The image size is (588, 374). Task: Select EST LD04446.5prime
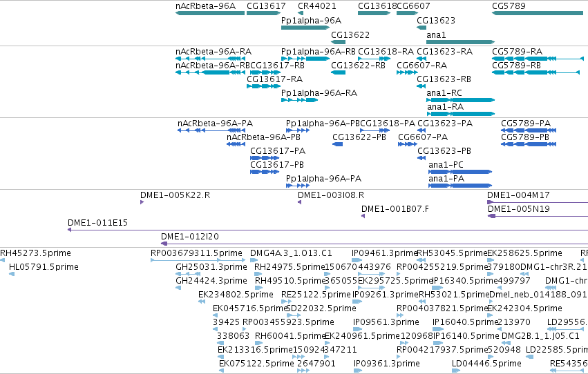[455, 371]
